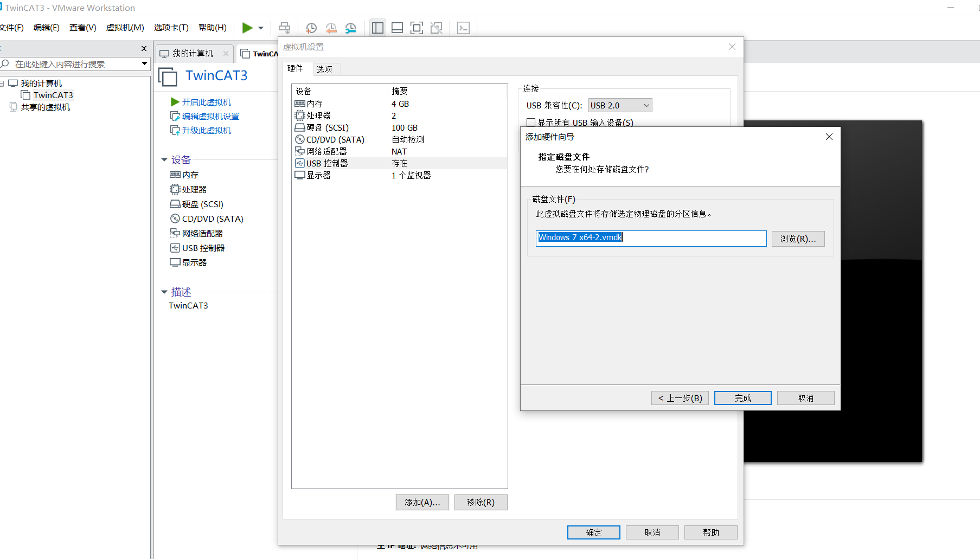
Task: Click the 网络适配器 icon in summary devices
Action: [x=175, y=233]
